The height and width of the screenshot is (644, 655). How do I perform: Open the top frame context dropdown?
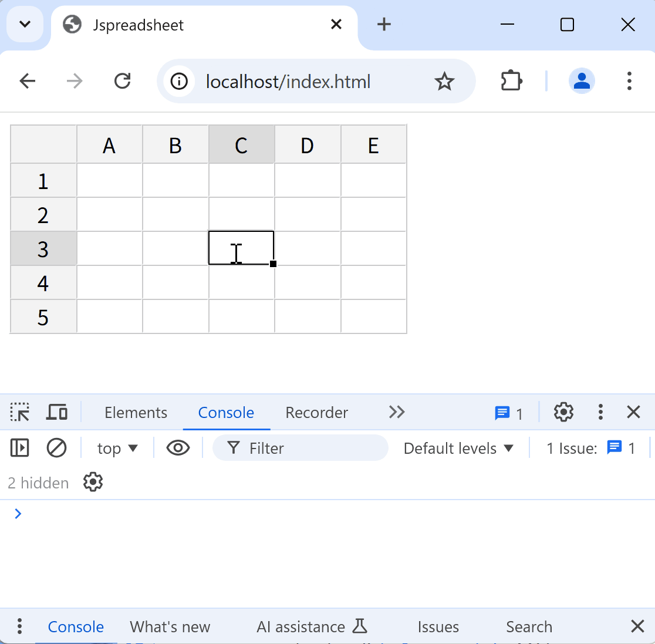(117, 448)
